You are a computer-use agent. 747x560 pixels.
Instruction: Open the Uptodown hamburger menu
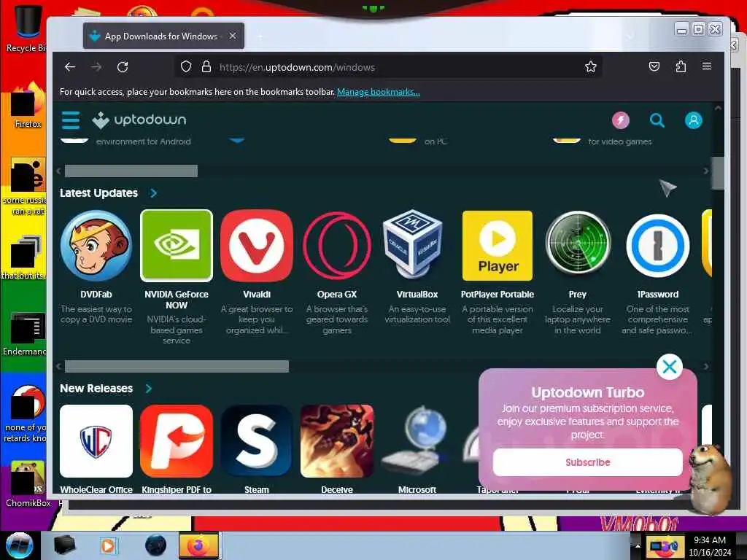(71, 120)
